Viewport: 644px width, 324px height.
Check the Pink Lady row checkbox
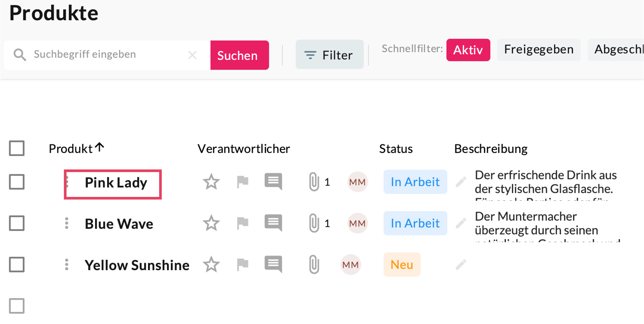pyautogui.click(x=17, y=182)
